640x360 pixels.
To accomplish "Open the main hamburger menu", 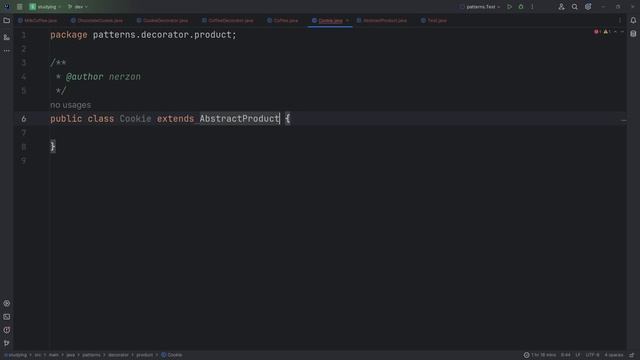I will click(x=19, y=7).
